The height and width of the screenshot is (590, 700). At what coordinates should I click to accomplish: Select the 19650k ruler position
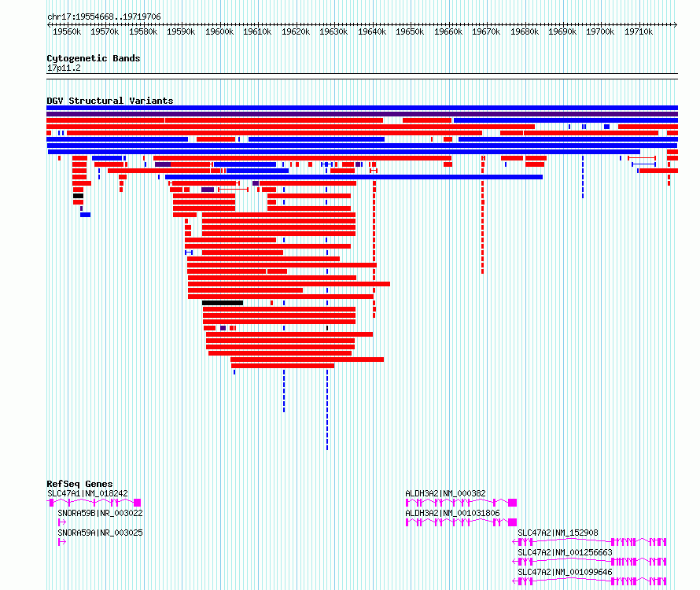click(411, 31)
